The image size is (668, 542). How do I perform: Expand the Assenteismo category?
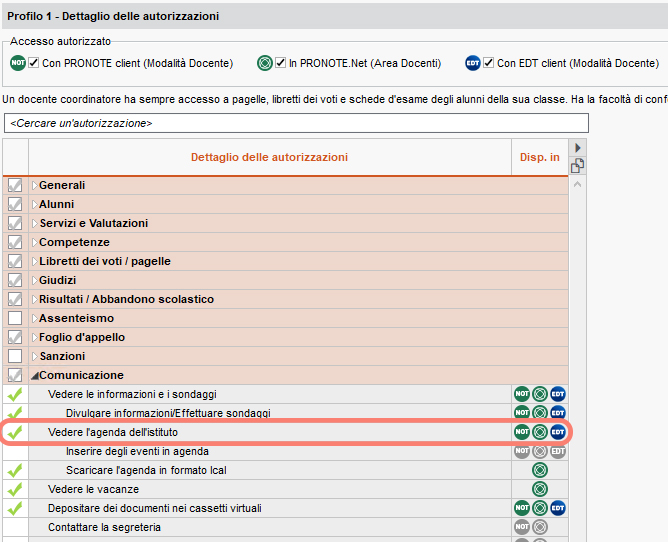pyautogui.click(x=35, y=318)
